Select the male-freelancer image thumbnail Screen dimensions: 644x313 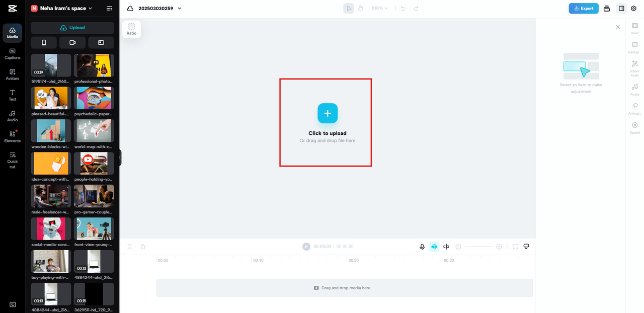[51, 196]
